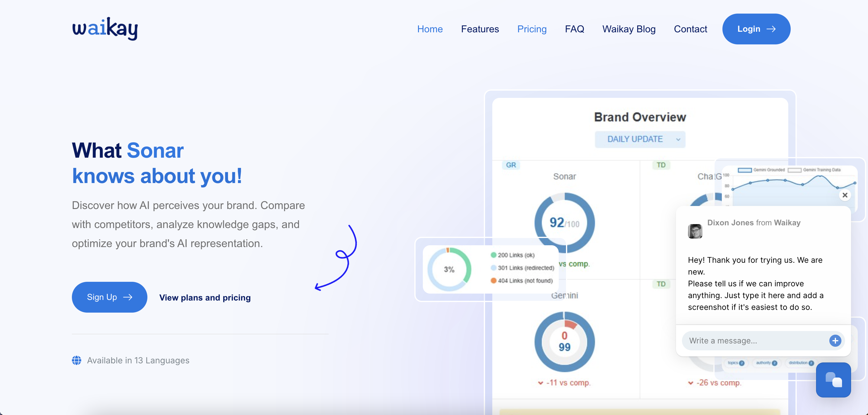868x415 pixels.
Task: Click '200 Links (ok)' legend entry
Action: [513, 255]
